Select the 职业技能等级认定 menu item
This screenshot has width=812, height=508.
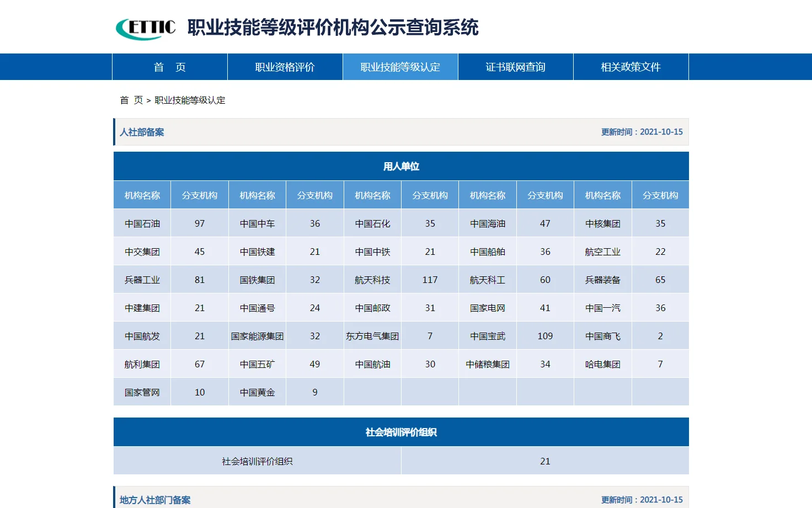[400, 67]
